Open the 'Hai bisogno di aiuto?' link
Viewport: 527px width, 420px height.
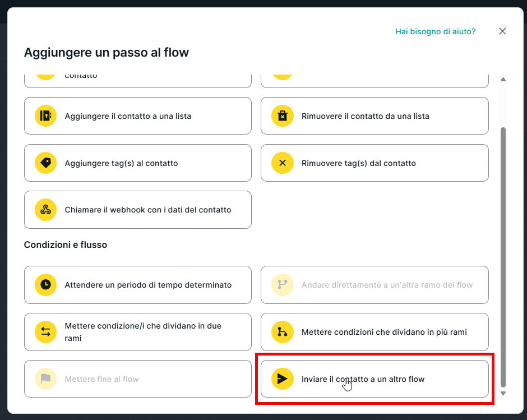pyautogui.click(x=435, y=31)
